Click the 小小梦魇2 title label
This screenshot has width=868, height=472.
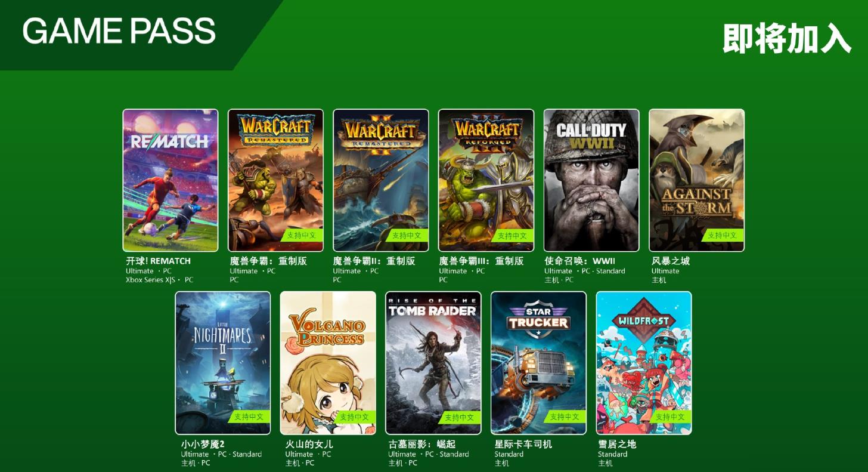203,444
